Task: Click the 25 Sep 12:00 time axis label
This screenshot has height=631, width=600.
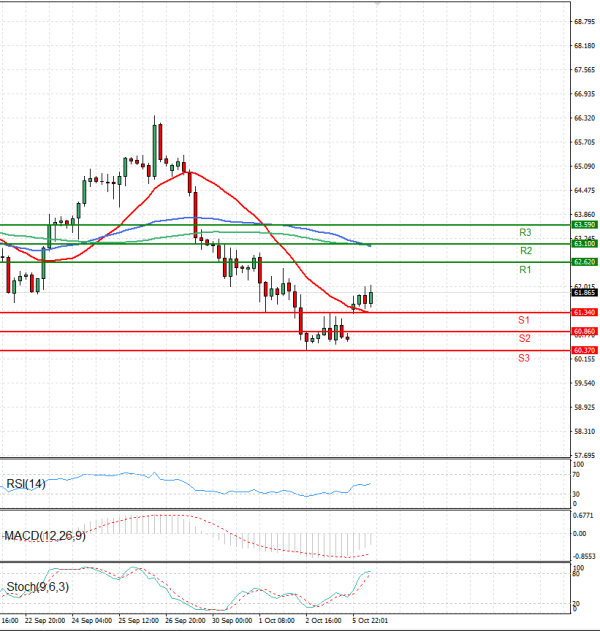Action: [137, 621]
